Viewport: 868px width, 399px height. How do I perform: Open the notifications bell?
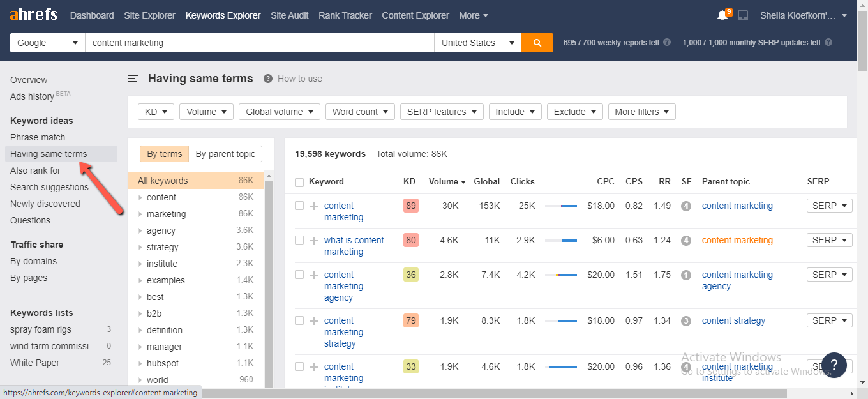tap(722, 15)
